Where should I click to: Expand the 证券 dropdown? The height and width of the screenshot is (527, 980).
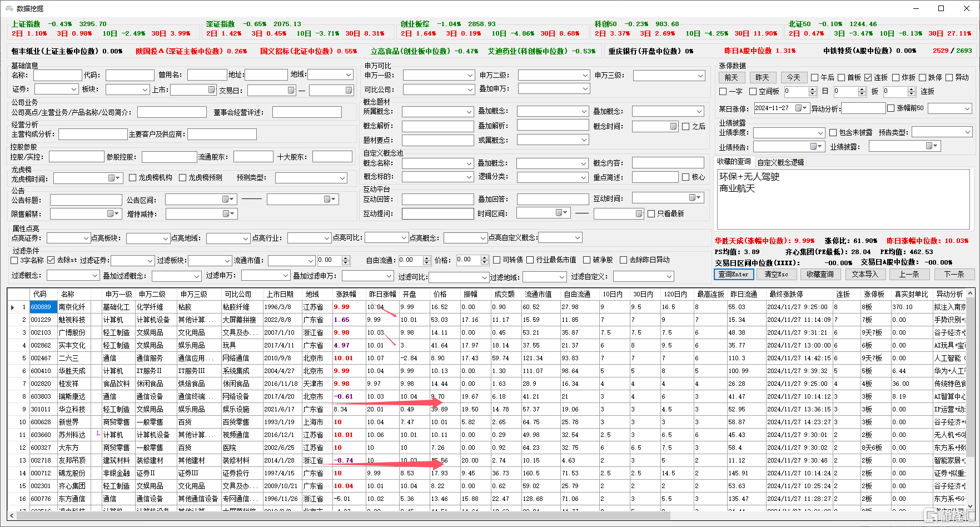pos(73,90)
